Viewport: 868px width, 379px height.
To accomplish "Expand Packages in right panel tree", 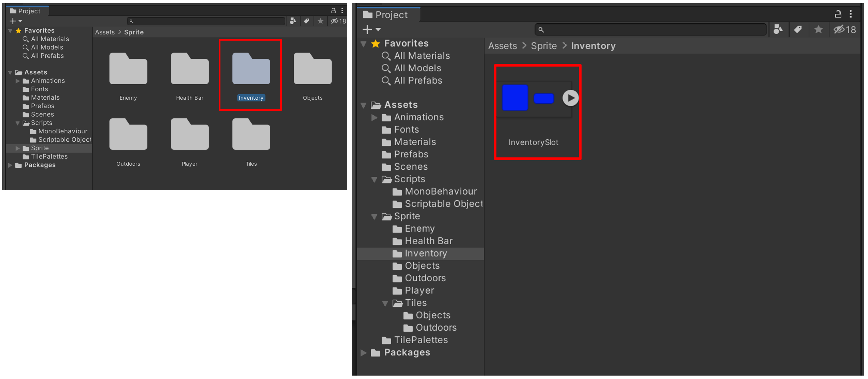I will pyautogui.click(x=363, y=353).
